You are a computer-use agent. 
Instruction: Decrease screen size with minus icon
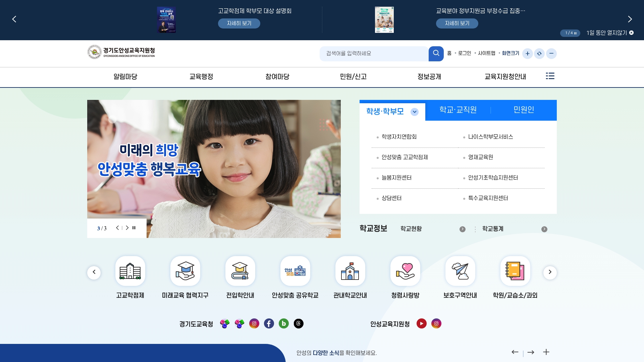[x=551, y=54]
